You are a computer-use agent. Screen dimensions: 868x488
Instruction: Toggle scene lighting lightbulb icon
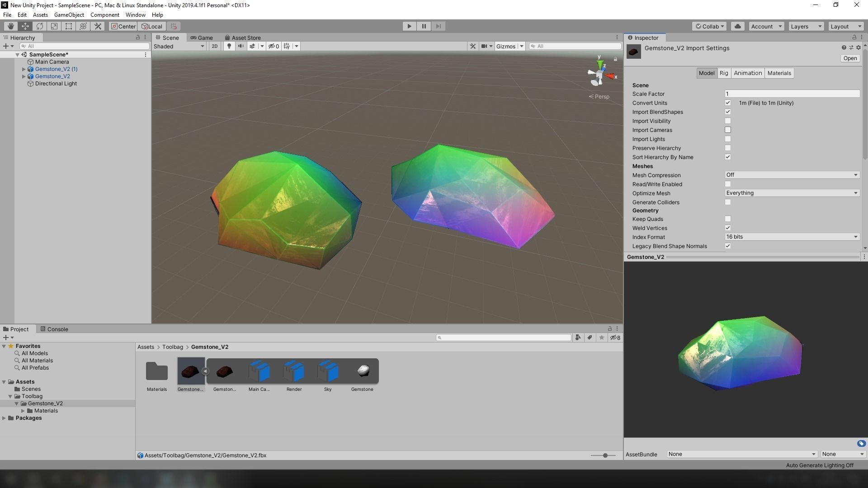(x=229, y=46)
